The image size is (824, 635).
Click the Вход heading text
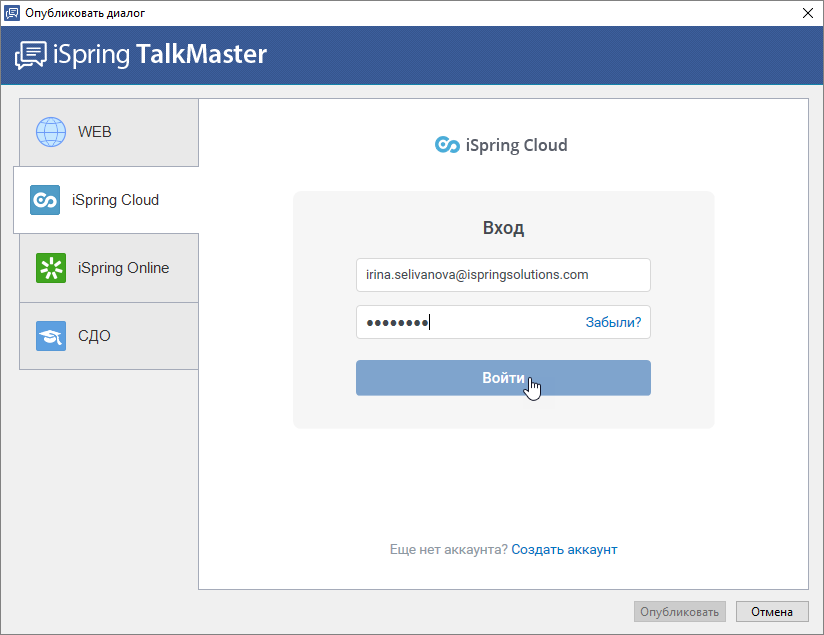click(x=503, y=228)
